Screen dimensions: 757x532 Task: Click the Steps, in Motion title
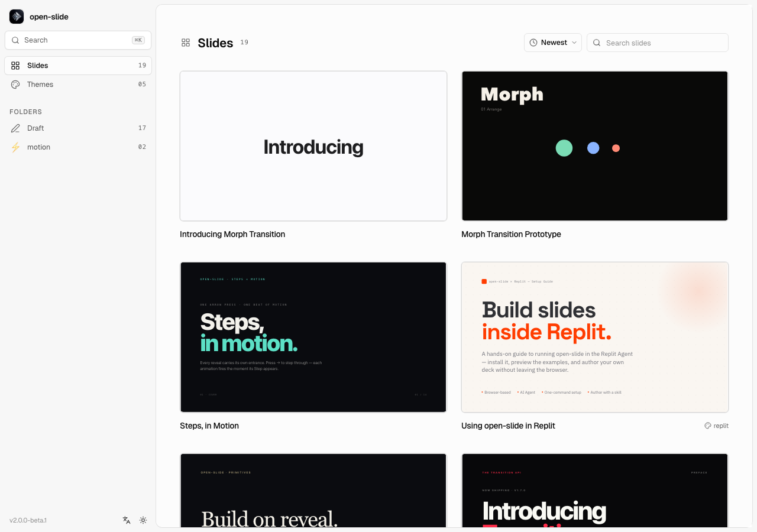point(209,426)
